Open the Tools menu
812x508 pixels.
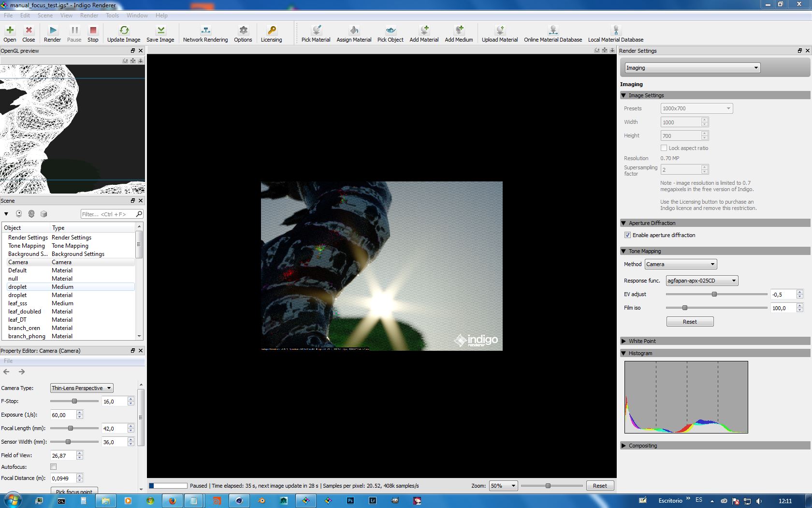tap(112, 15)
